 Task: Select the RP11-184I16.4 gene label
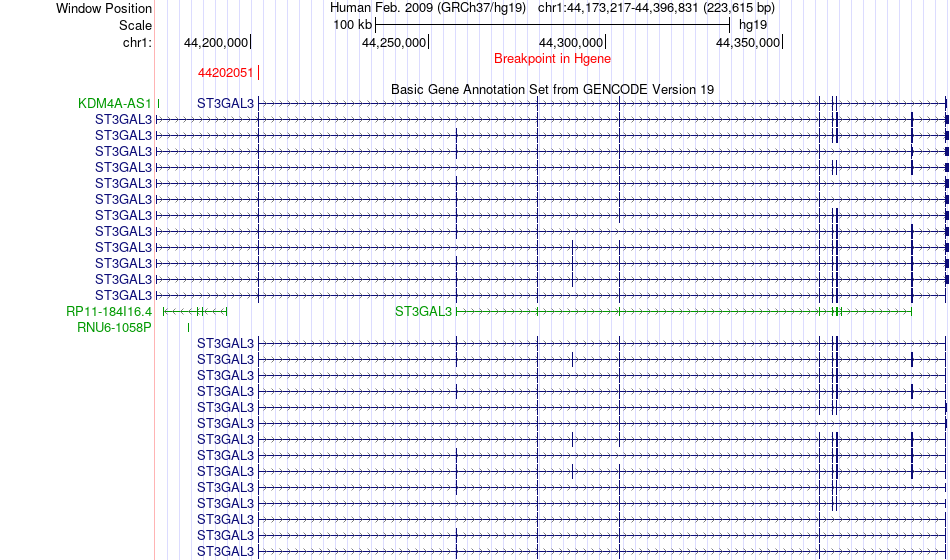point(109,311)
